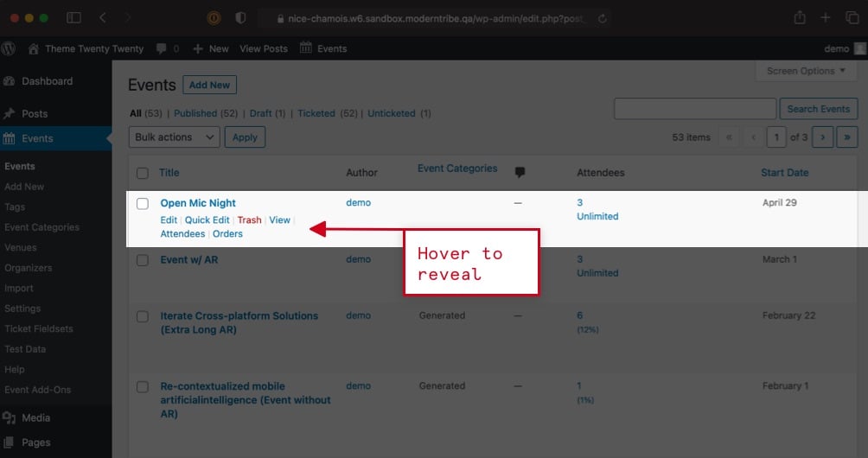This screenshot has height=458, width=868.
Task: Click the Dashboard gauge icon in sidebar
Action: (x=9, y=81)
